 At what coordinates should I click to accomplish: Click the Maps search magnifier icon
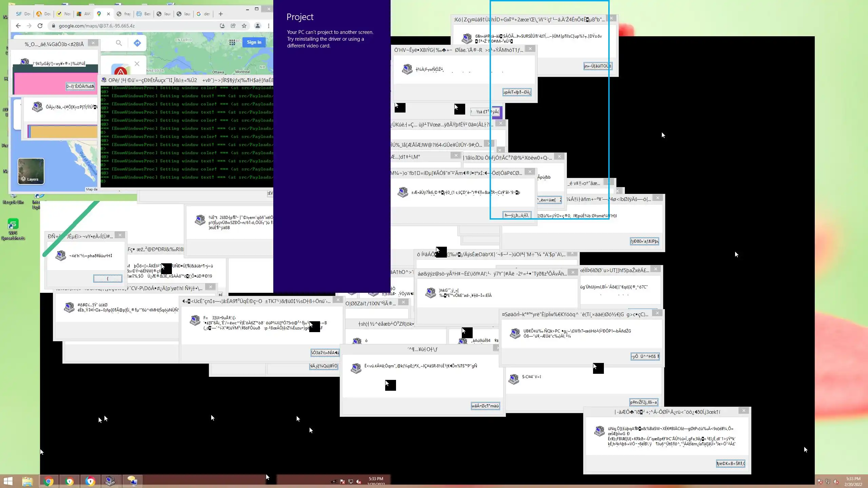coord(119,43)
